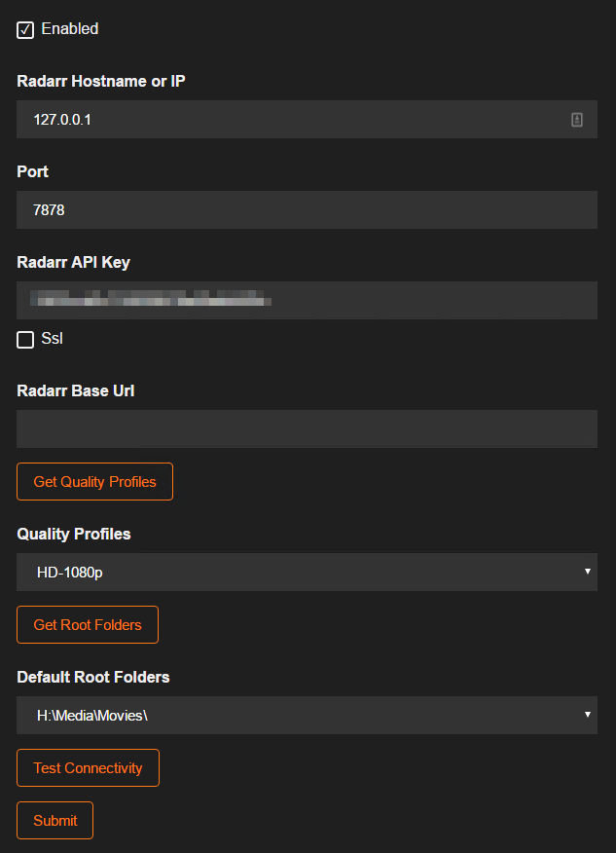Click the Quality Profiles dropdown arrow

click(x=588, y=573)
